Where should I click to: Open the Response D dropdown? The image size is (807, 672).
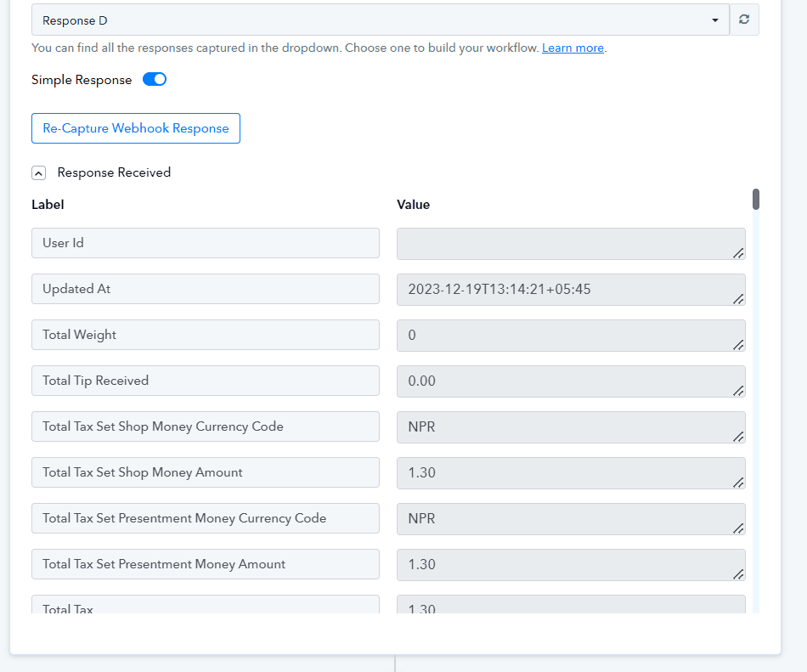point(381,20)
